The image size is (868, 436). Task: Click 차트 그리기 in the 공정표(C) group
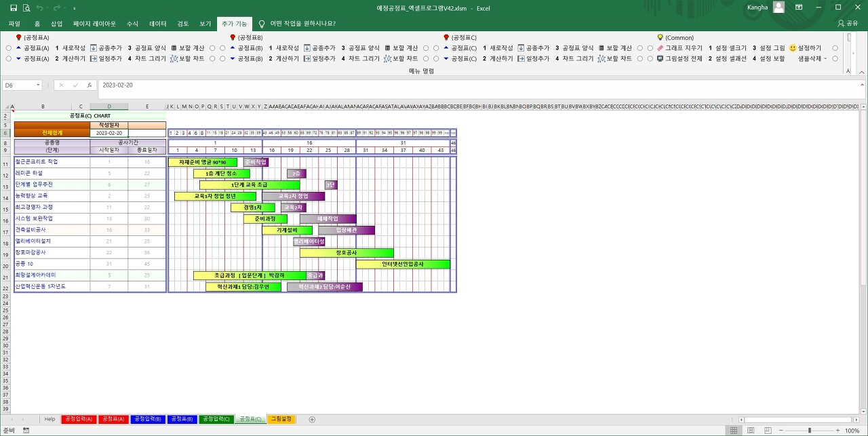coord(573,59)
